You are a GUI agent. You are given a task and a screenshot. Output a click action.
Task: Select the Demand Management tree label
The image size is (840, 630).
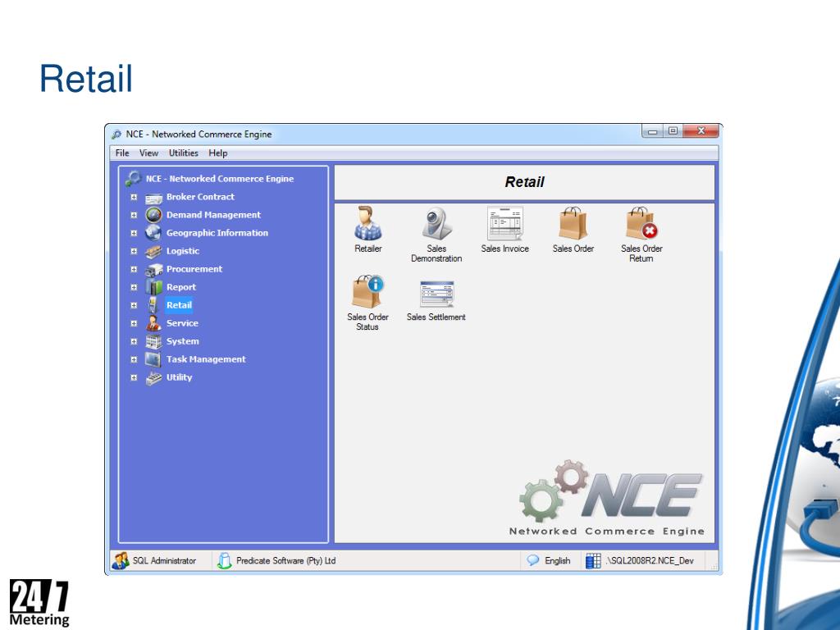tap(213, 215)
